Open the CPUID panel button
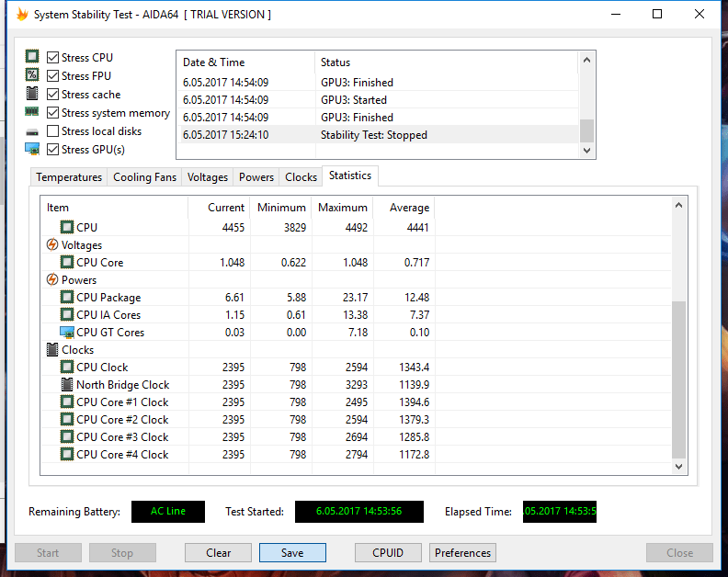The width and height of the screenshot is (728, 577). tap(388, 552)
